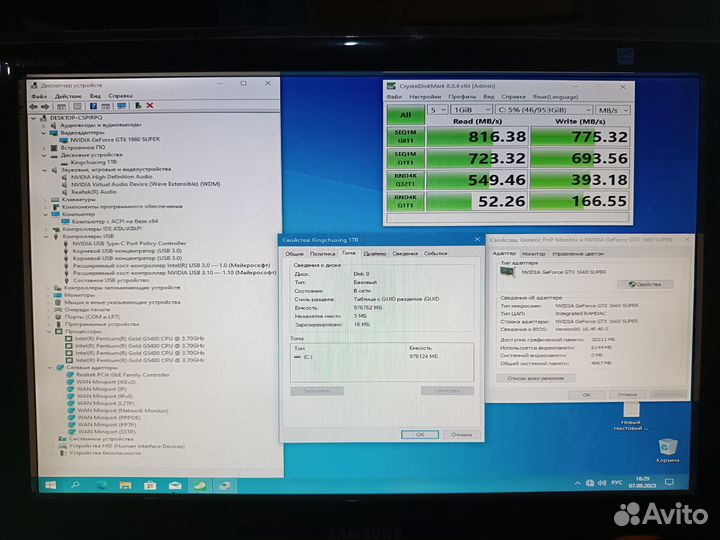Click Свойства button in adapter type section
The height and width of the screenshot is (540, 720).
pyautogui.click(x=645, y=284)
